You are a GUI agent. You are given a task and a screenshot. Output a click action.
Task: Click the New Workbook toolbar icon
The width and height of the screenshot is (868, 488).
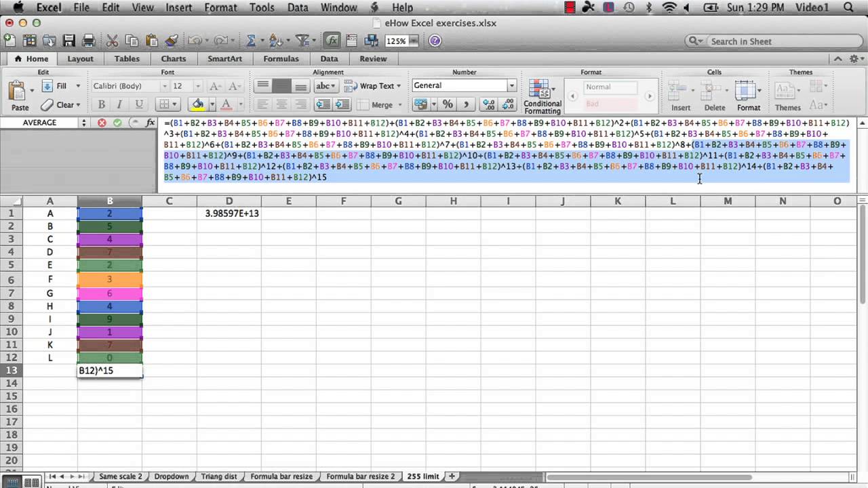coord(12,41)
